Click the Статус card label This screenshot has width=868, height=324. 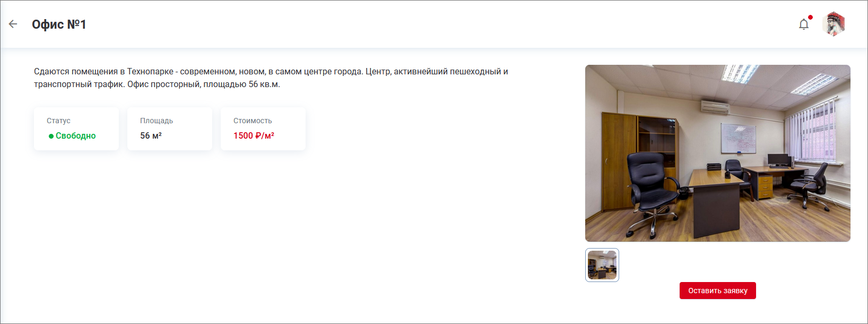(58, 121)
